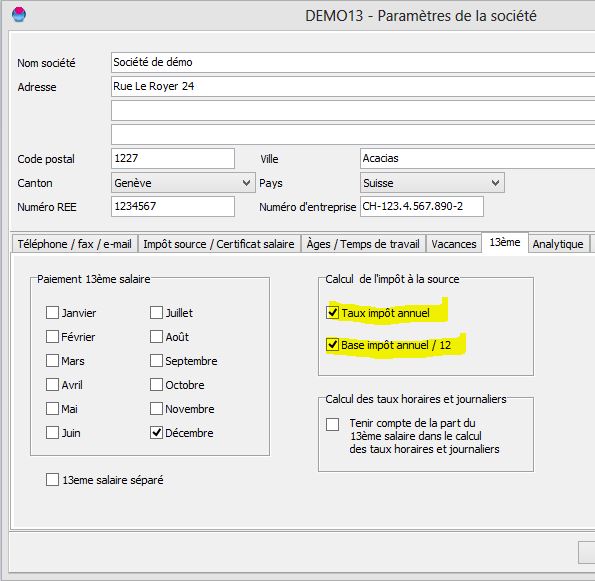Check the Septembre payment checkbox
Image resolution: width=595 pixels, height=581 pixels.
coord(156,361)
